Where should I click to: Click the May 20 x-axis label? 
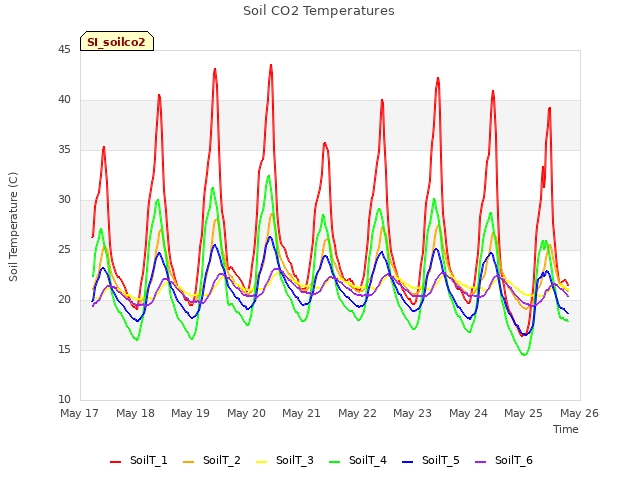[x=246, y=413]
